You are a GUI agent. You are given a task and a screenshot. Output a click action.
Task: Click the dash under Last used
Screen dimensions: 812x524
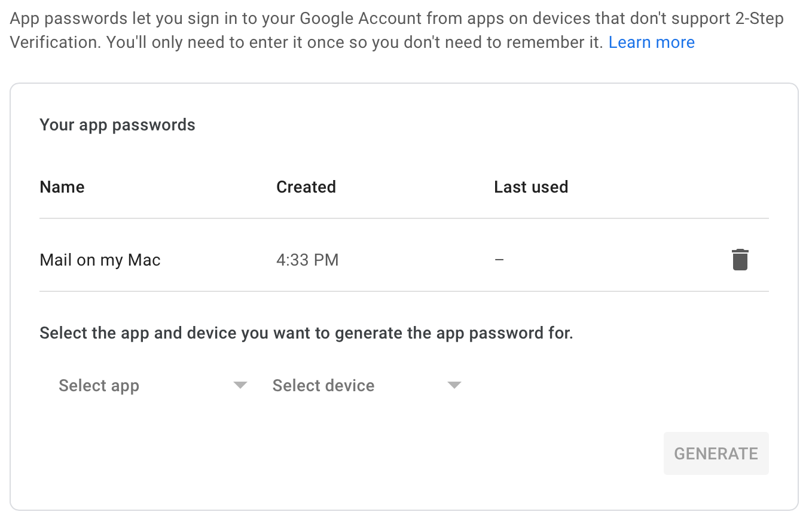[499, 260]
